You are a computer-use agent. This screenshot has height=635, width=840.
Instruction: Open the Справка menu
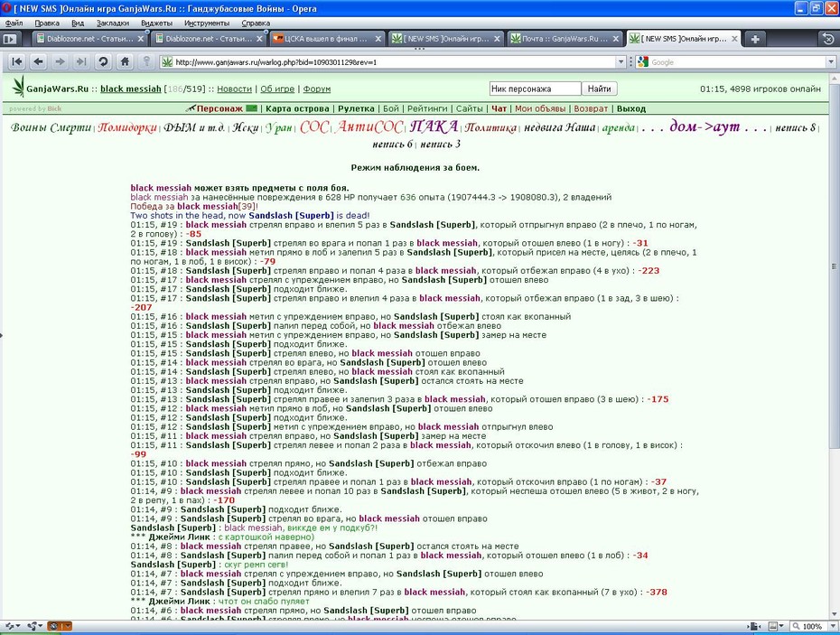pyautogui.click(x=256, y=23)
